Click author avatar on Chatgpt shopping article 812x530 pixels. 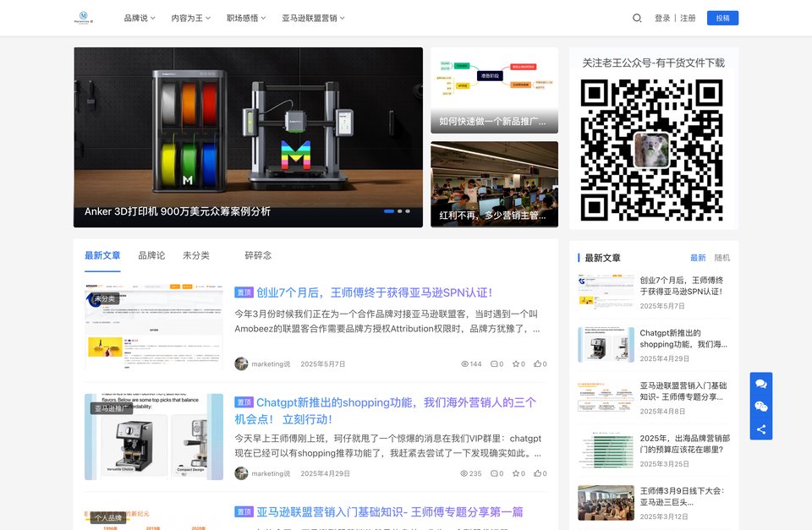pos(241,473)
